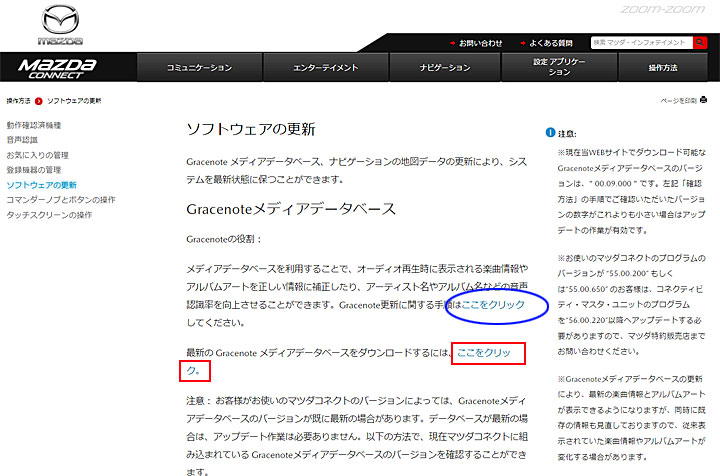Open the 設定 アプリケーション menu
This screenshot has width=720, height=476.
click(559, 67)
